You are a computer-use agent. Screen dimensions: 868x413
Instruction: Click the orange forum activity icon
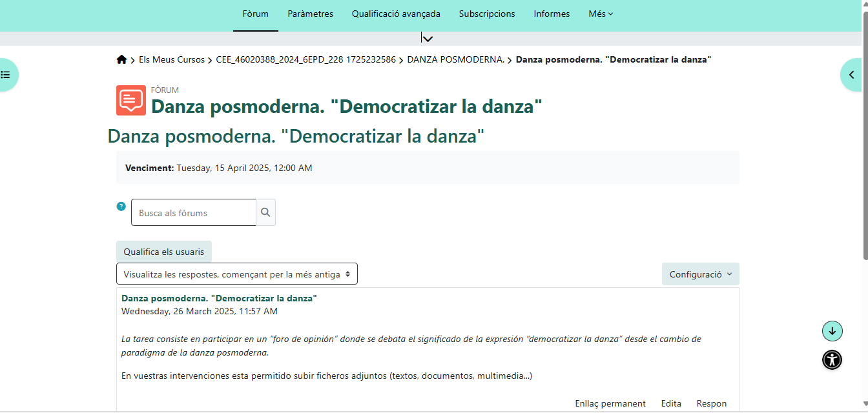point(131,100)
